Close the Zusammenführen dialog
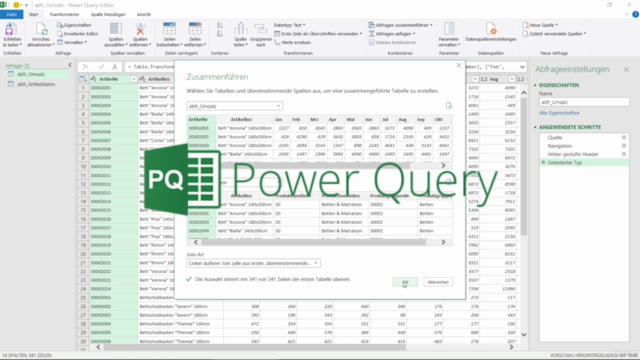Image resolution: width=640 pixels, height=360 pixels. (x=458, y=65)
